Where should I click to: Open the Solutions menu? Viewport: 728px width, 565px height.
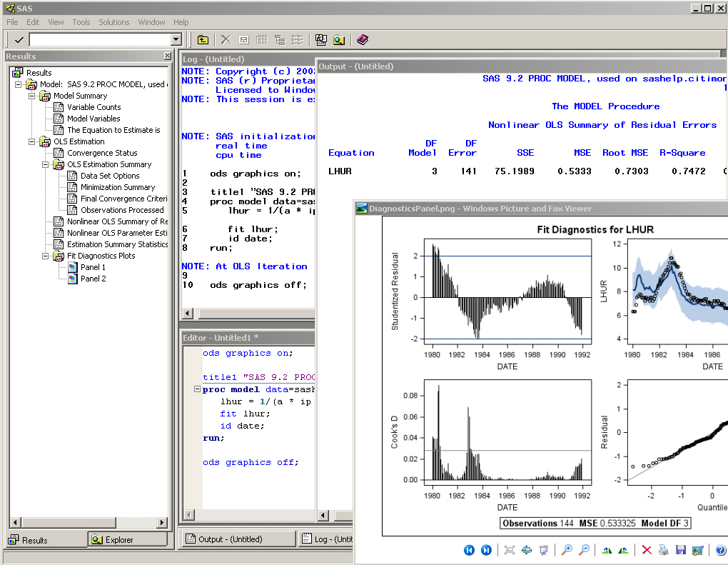tap(113, 22)
